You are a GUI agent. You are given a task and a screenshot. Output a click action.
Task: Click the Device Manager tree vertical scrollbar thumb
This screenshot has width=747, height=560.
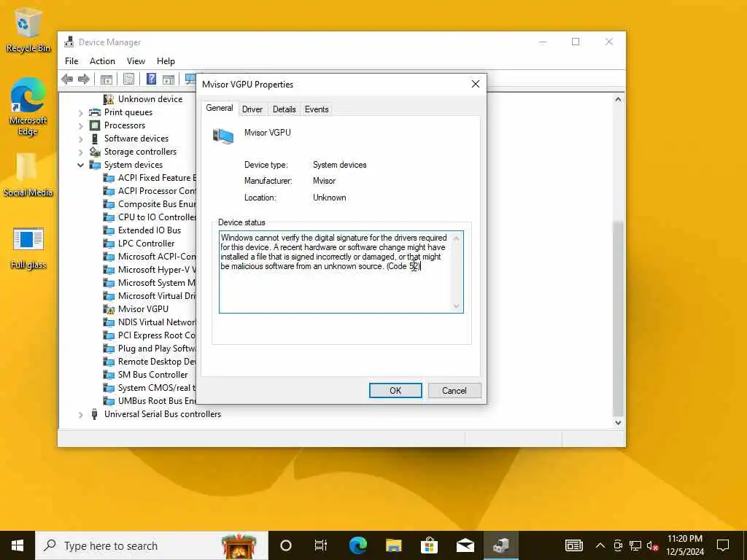pyautogui.click(x=618, y=318)
